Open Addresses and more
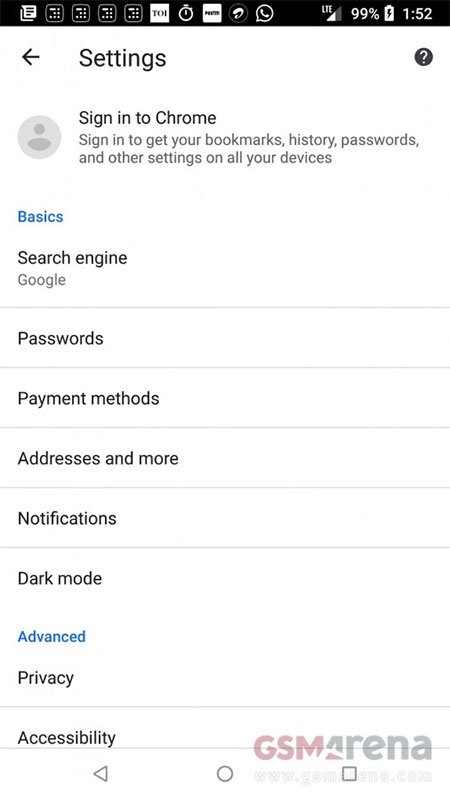Image resolution: width=450 pixels, height=800 pixels. 225,458
